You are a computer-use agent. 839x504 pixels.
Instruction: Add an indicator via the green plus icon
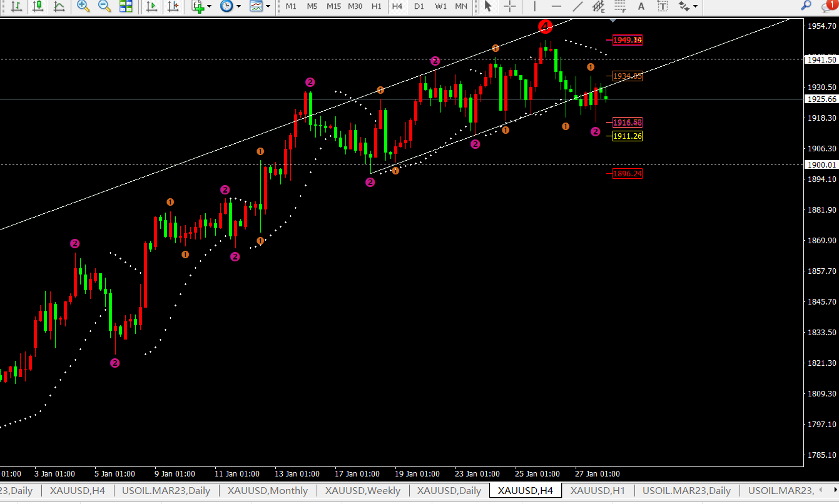[198, 7]
